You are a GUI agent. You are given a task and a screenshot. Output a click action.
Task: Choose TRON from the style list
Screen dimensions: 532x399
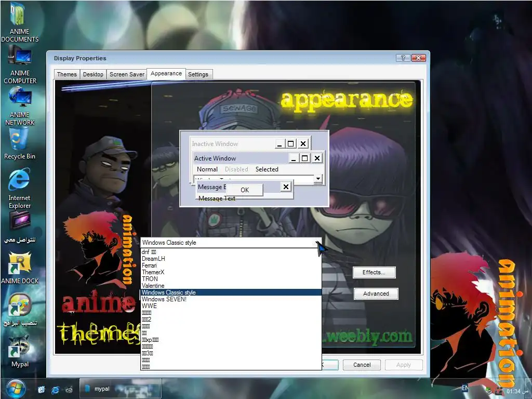pyautogui.click(x=231, y=279)
